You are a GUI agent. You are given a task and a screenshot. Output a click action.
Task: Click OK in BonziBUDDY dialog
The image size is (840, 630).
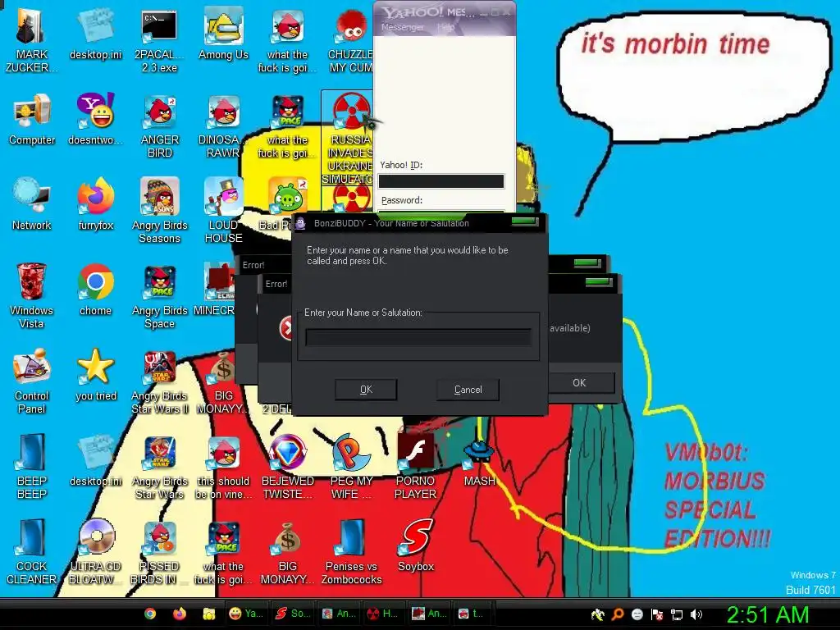click(366, 390)
